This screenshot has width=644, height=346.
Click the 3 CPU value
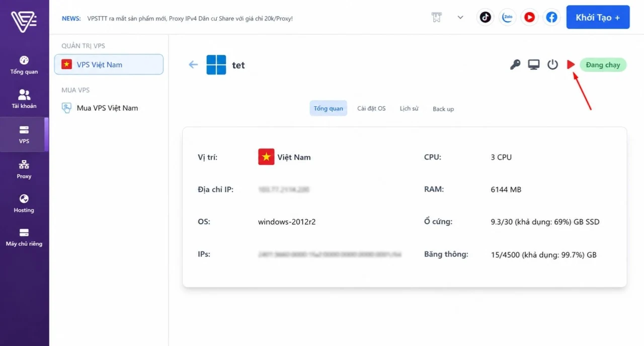pos(501,157)
